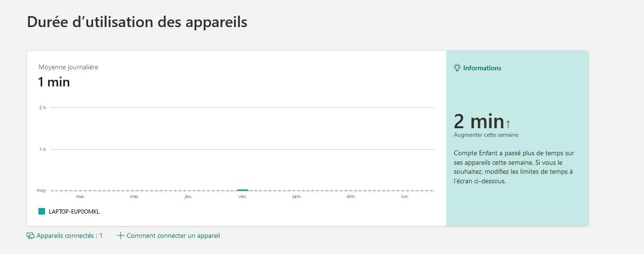Click the plus icon beside Comment connecter
Screen dimensions: 644x254
pyautogui.click(x=120, y=235)
